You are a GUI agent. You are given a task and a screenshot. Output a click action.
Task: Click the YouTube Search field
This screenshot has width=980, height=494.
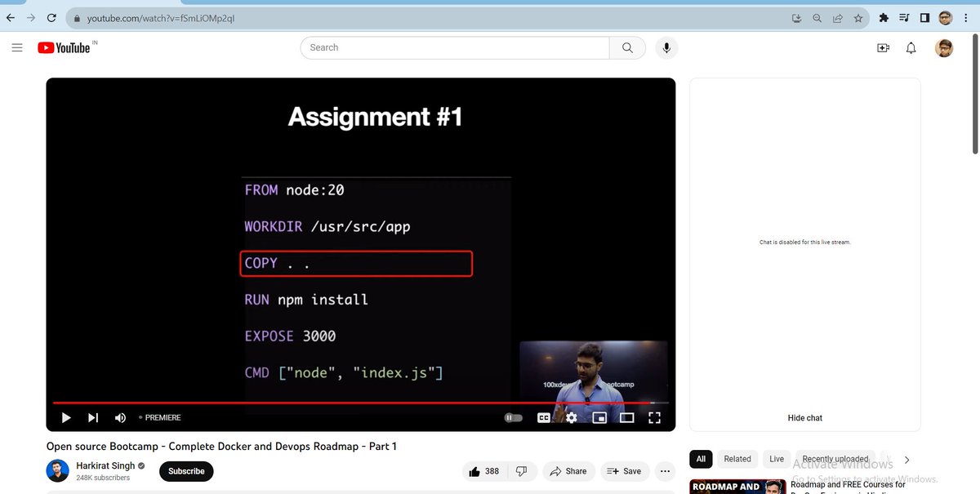[x=455, y=47]
